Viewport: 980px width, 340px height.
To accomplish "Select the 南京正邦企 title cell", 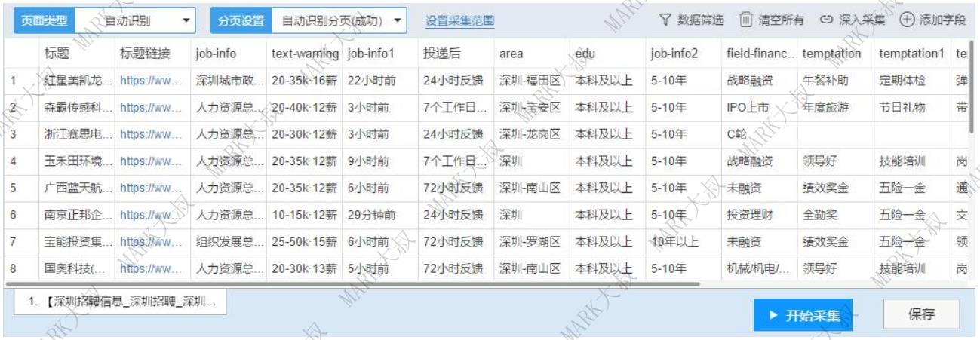I will click(x=76, y=215).
